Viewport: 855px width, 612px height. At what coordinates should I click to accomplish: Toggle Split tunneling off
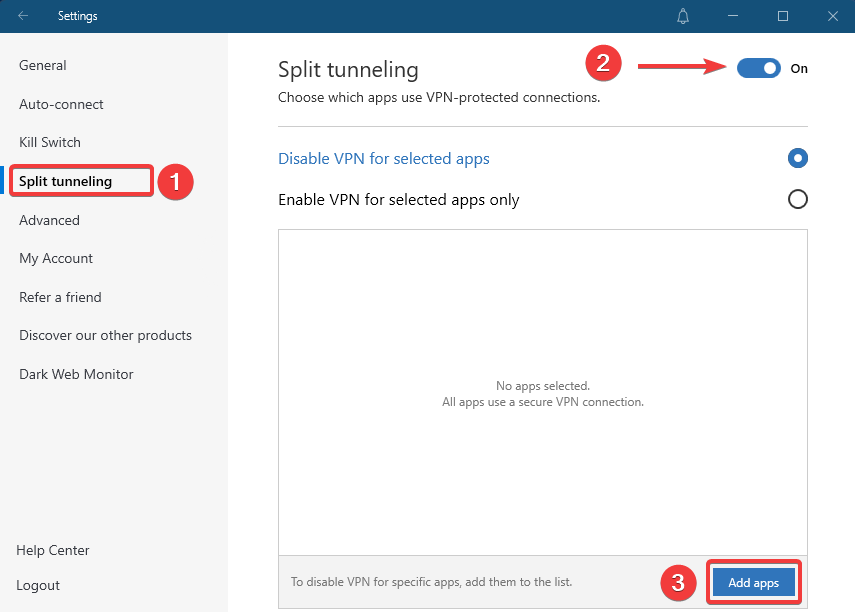point(758,68)
